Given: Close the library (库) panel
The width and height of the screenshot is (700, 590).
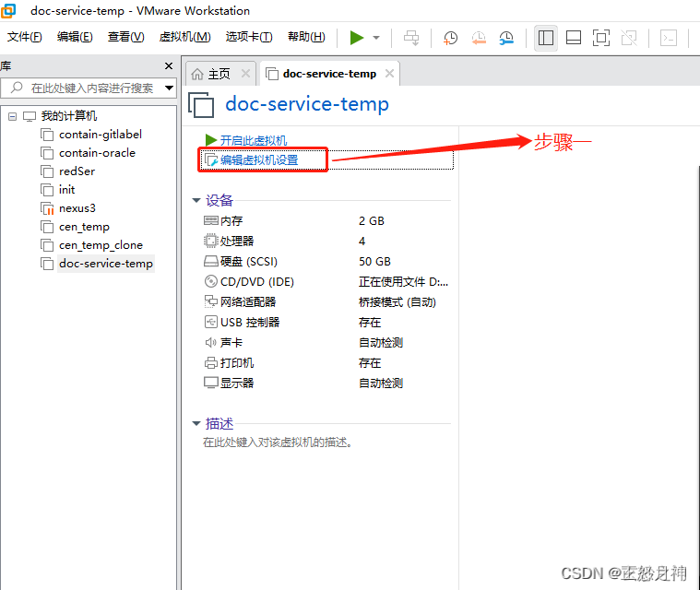Looking at the screenshot, I should 168,66.
